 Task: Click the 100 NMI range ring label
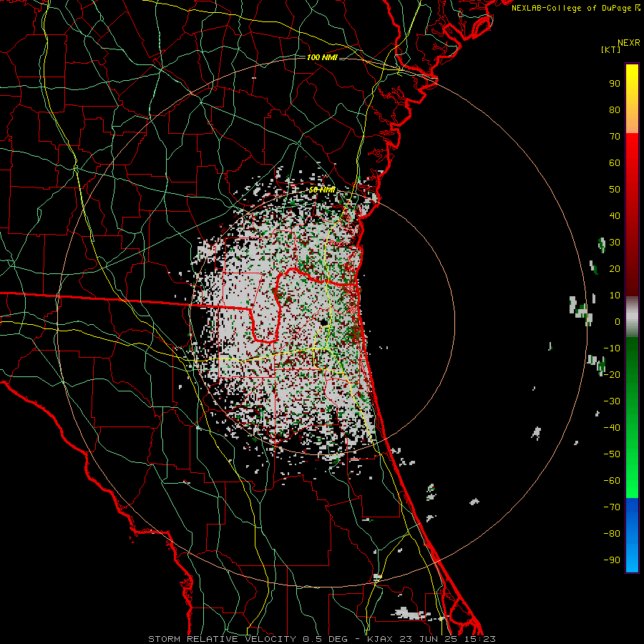(x=322, y=57)
